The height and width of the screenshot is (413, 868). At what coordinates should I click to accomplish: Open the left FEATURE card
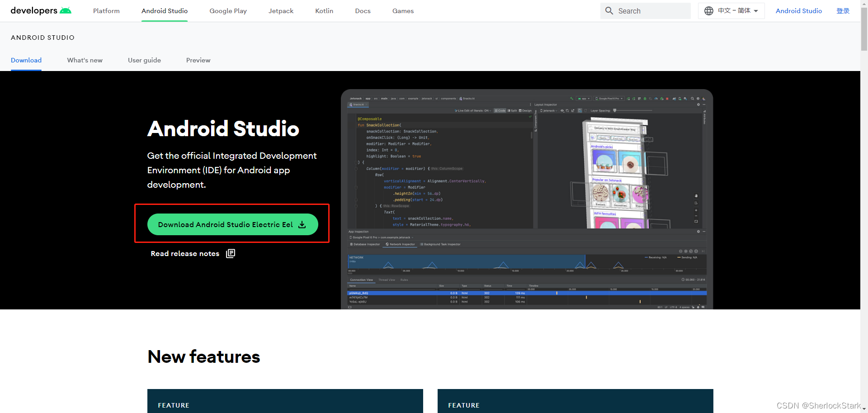285,401
